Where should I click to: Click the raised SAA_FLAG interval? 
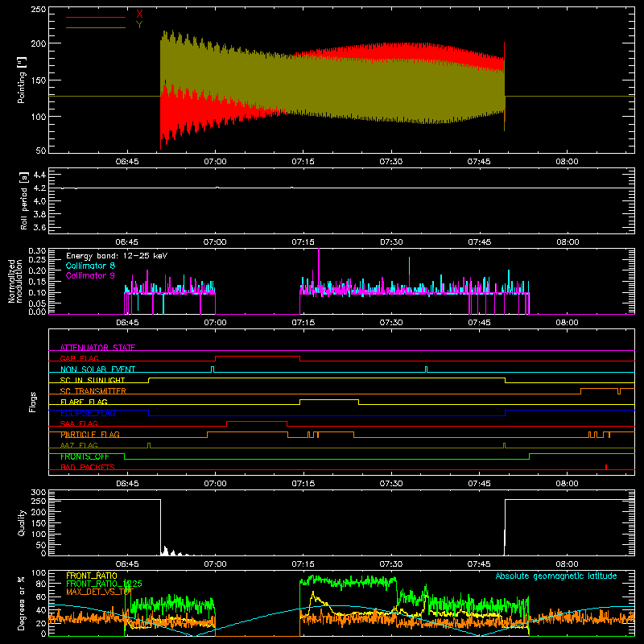point(257,422)
